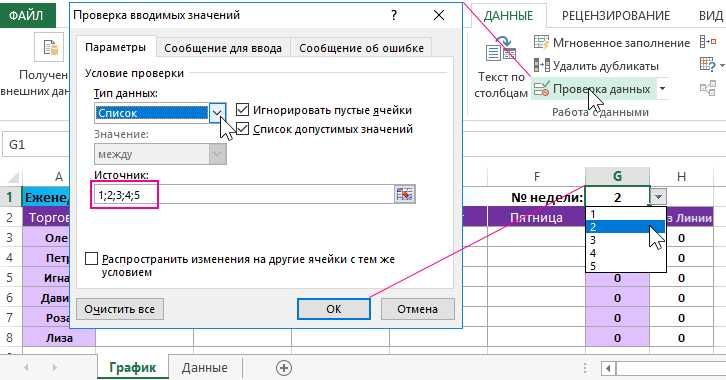Click the Источник input field
The height and width of the screenshot is (380, 726).
[244, 195]
